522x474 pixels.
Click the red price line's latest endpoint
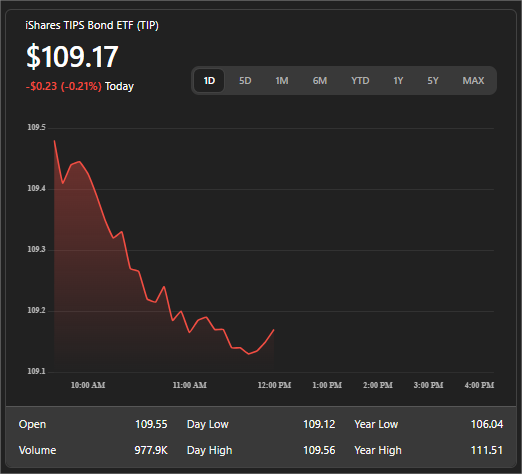coord(274,330)
